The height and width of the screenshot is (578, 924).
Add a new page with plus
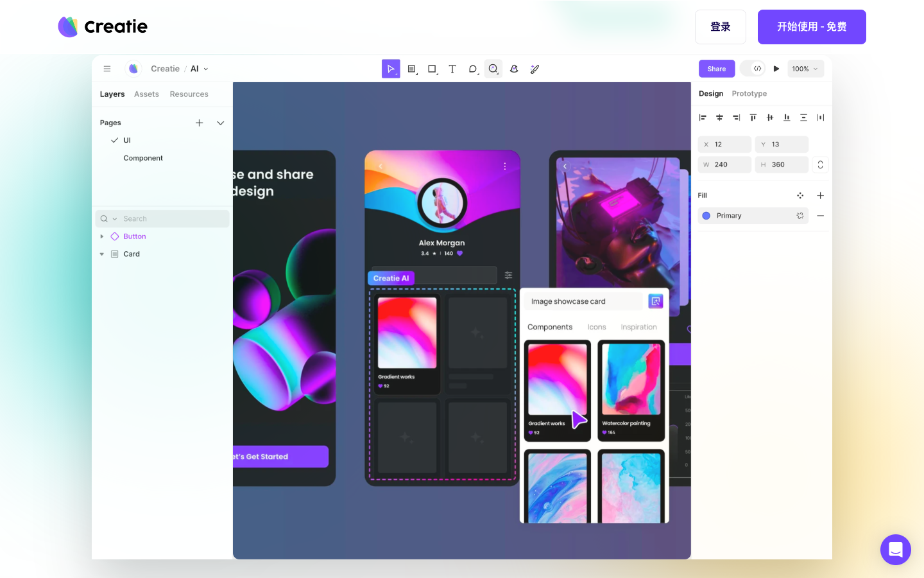tap(200, 123)
